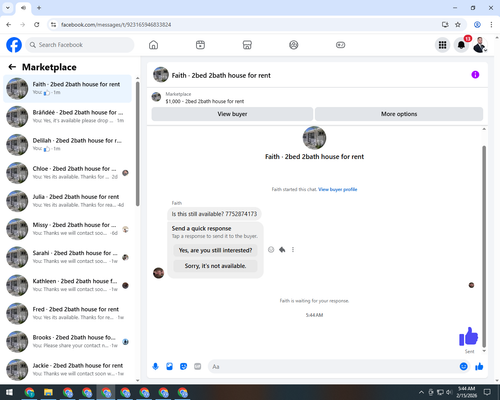
Task: Click the Facebook logo
Action: pyautogui.click(x=14, y=45)
